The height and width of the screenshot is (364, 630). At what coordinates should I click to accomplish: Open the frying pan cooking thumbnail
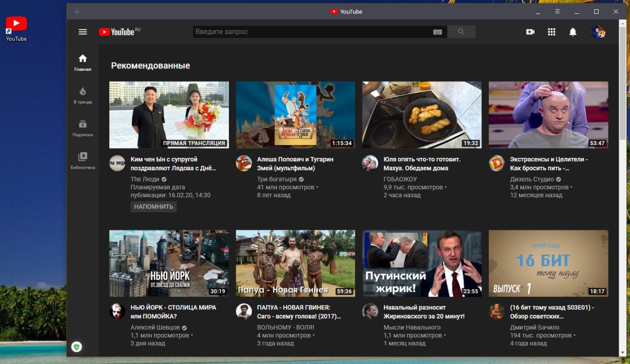[422, 115]
